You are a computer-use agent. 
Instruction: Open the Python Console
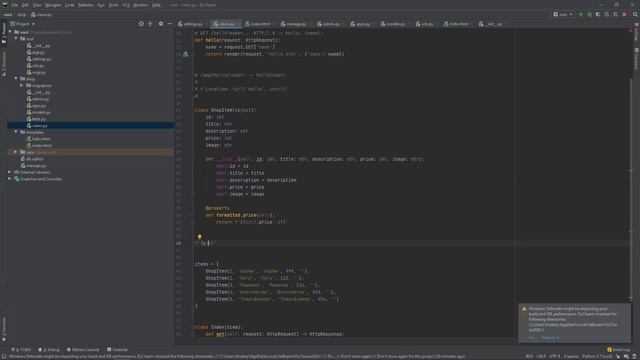[x=83, y=350]
